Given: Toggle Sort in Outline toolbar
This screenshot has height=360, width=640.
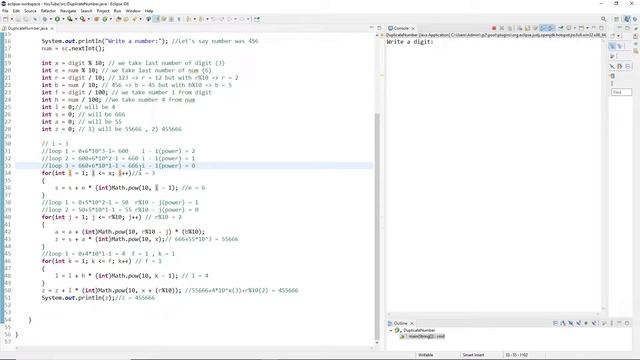Looking at the screenshot, I should coord(564,323).
